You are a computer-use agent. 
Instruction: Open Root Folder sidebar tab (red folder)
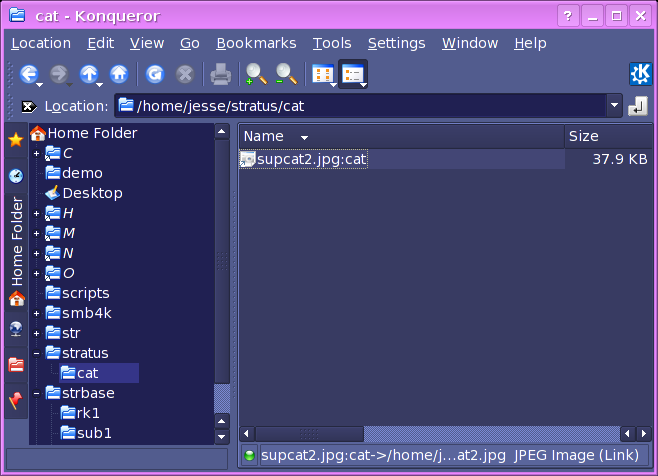click(16, 365)
